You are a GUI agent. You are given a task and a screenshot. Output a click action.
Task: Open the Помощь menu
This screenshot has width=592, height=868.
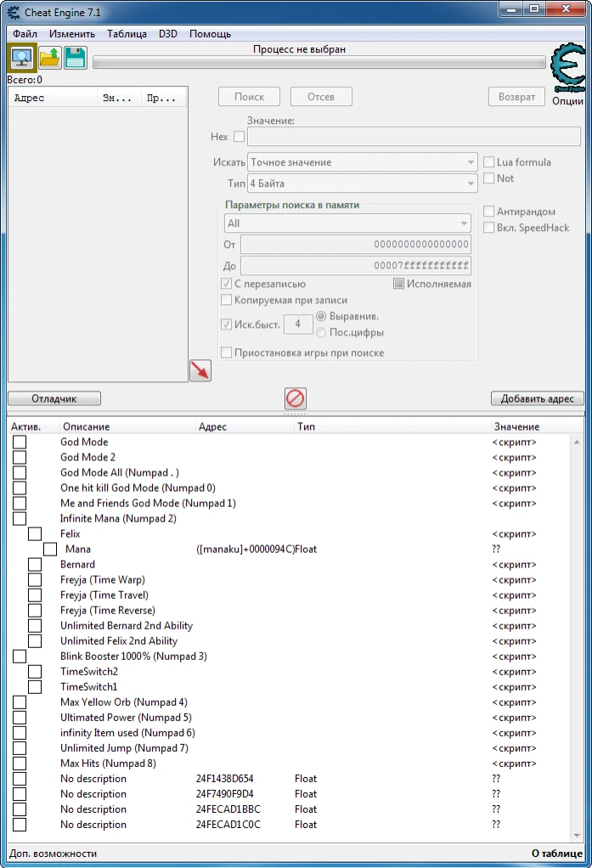210,34
